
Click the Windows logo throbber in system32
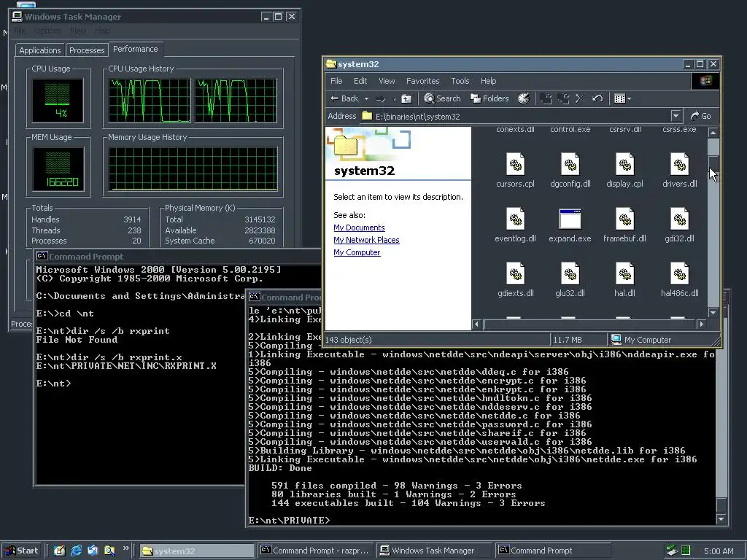[705, 81]
